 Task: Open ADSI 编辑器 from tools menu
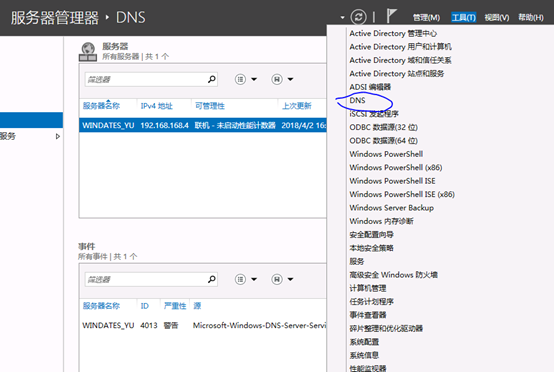(x=370, y=87)
